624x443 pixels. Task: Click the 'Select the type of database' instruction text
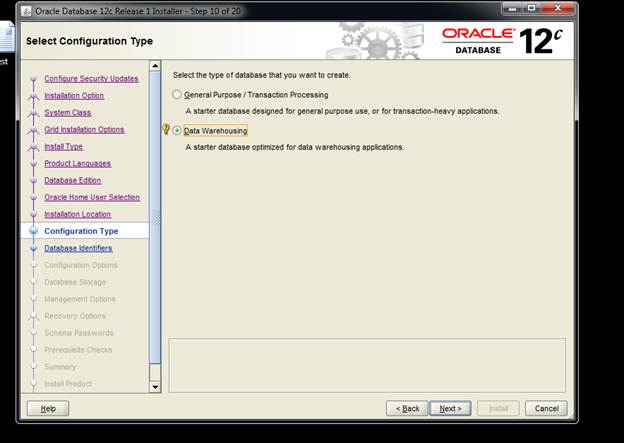click(261, 75)
